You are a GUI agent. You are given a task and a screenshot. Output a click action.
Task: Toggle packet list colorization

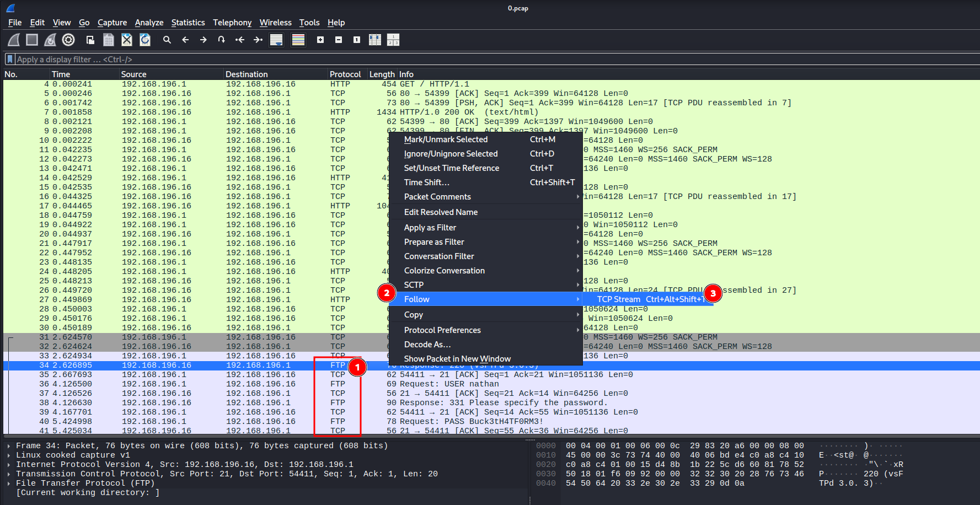point(298,39)
